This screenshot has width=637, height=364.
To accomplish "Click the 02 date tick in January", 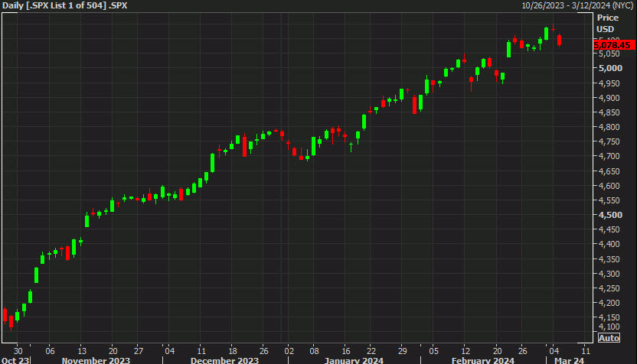I will pos(289,351).
